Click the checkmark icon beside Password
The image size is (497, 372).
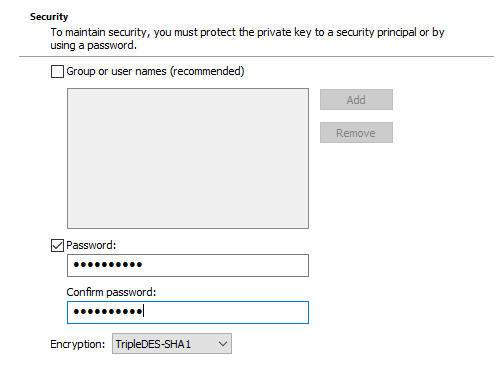57,245
